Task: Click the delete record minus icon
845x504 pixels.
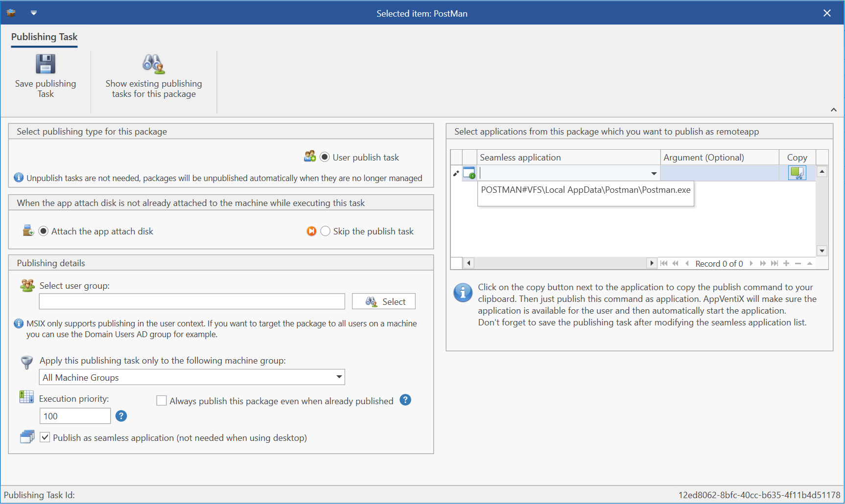Action: 798,264
